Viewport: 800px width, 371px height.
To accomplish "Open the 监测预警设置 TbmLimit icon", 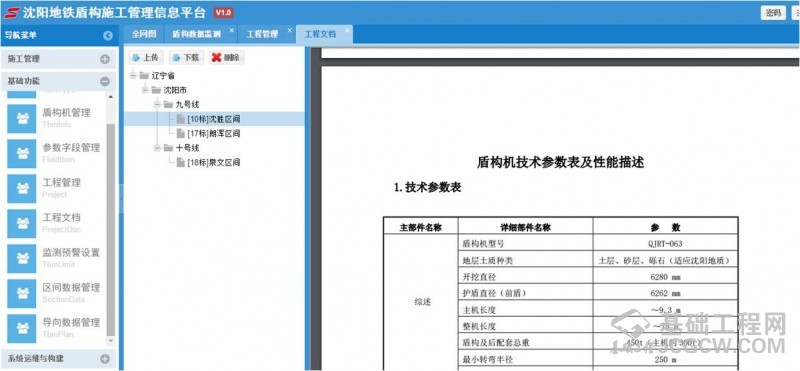I will (22, 258).
